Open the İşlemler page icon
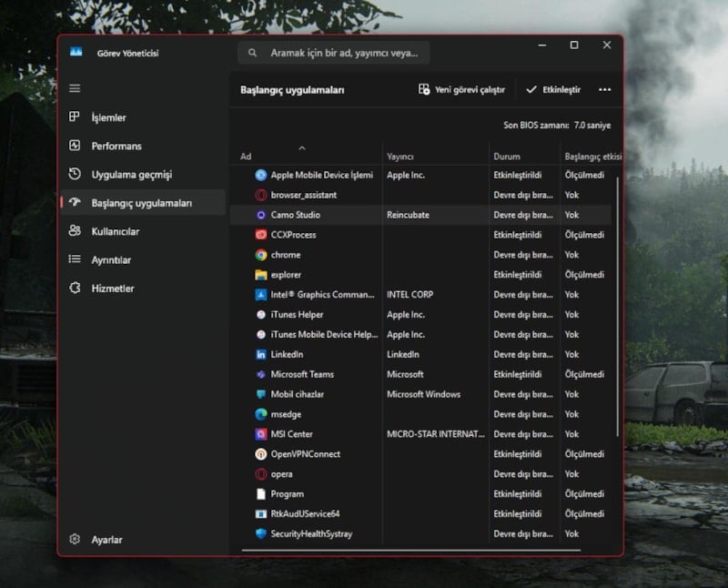Screen dimensions: 728x588 tap(75, 117)
